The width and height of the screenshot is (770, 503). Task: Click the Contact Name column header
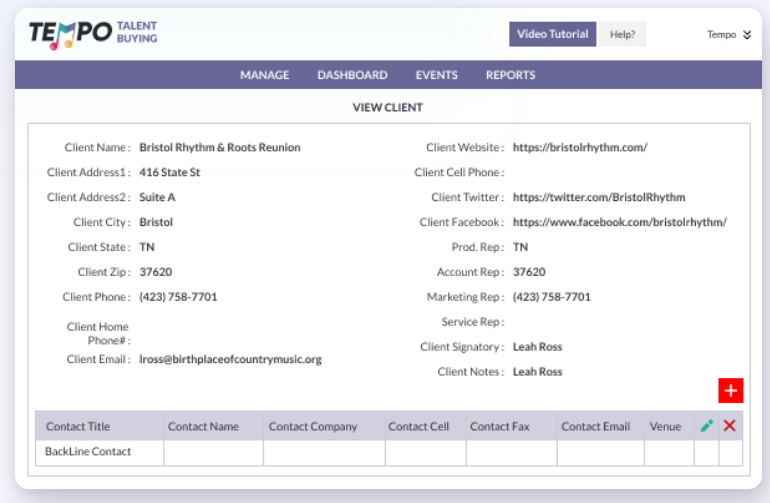(x=203, y=426)
